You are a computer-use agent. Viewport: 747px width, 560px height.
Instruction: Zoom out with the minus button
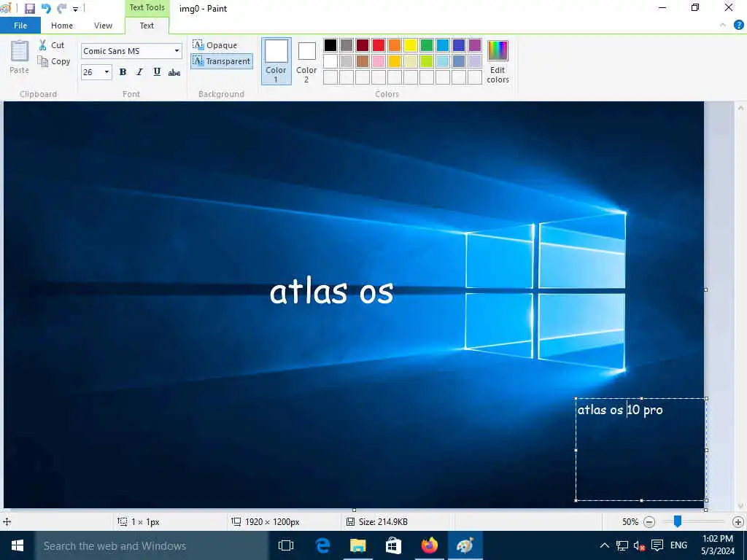coord(649,522)
